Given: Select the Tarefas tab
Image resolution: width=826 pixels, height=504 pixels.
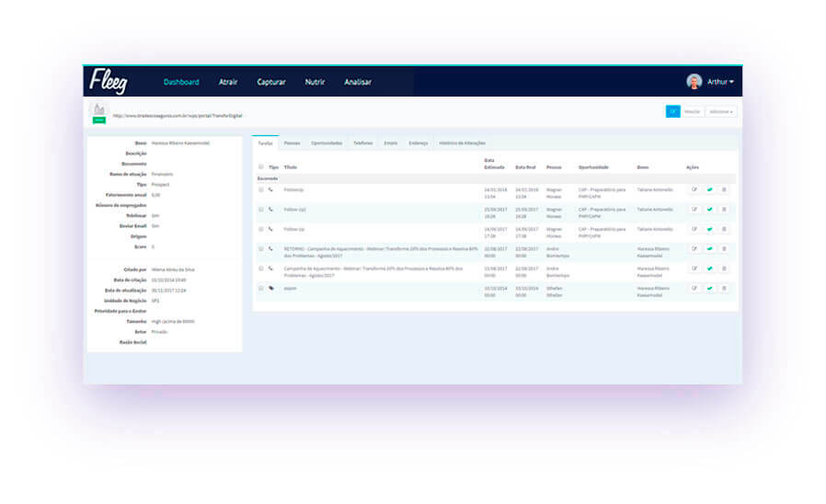Looking at the screenshot, I should pos(266,143).
